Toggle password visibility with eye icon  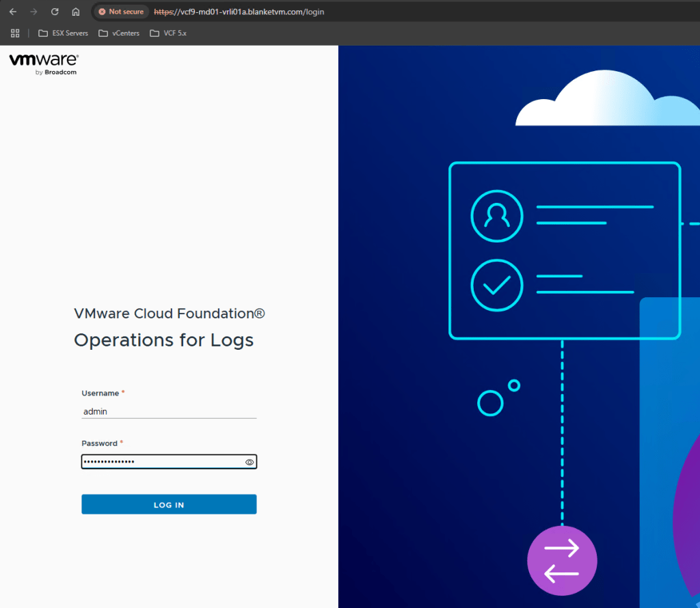250,462
